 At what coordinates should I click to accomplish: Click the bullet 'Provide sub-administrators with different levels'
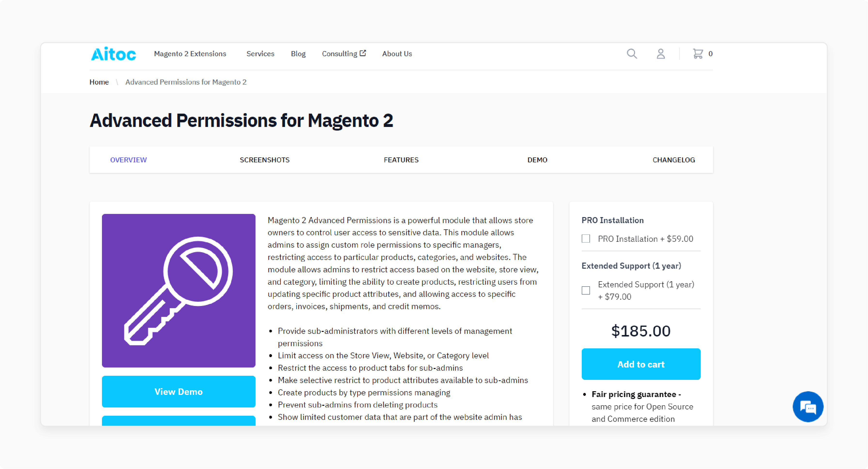[395, 337]
